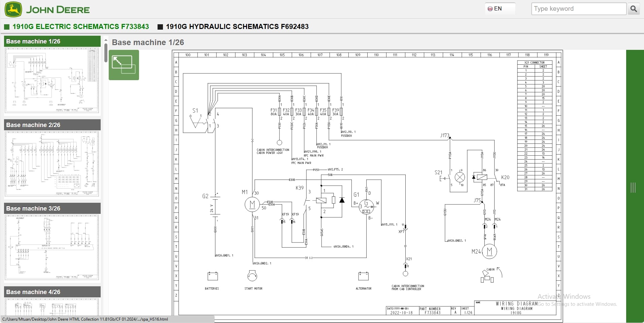Click the green side panel grip handle
This screenshot has height=323, width=644.
[633, 188]
